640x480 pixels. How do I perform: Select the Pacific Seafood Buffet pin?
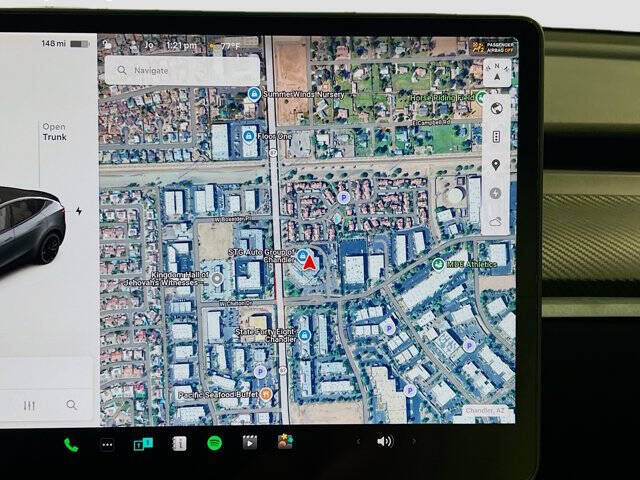tap(266, 394)
